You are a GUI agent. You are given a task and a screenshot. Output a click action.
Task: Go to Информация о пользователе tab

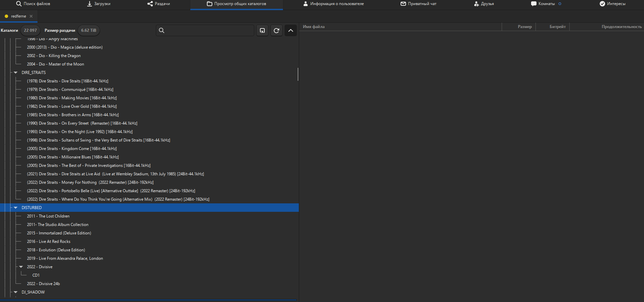333,4
